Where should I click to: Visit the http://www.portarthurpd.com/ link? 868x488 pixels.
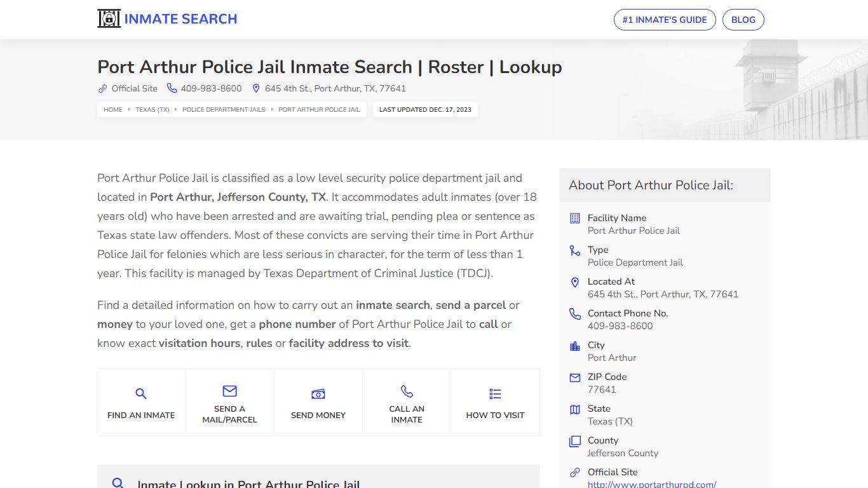[652, 484]
